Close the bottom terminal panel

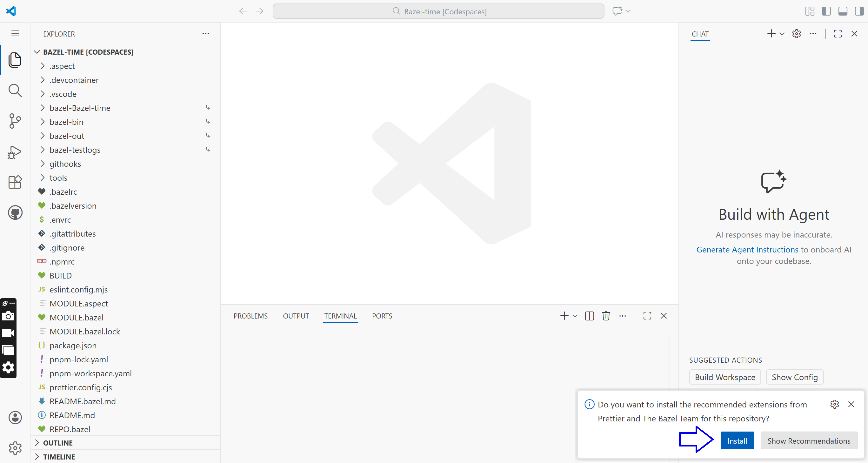click(664, 316)
